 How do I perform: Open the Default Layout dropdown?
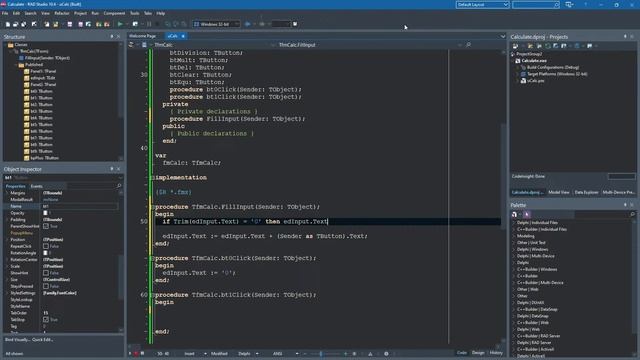[x=482, y=4]
